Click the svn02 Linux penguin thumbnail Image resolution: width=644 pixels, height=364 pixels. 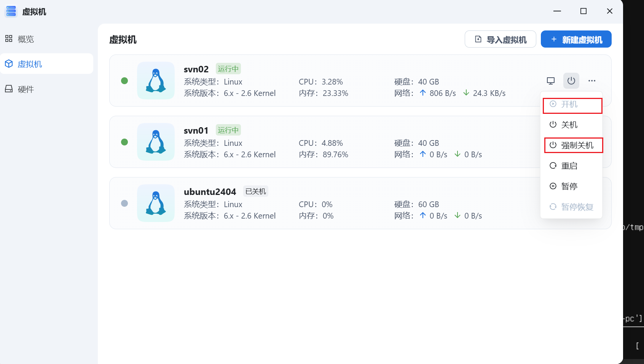pyautogui.click(x=156, y=81)
